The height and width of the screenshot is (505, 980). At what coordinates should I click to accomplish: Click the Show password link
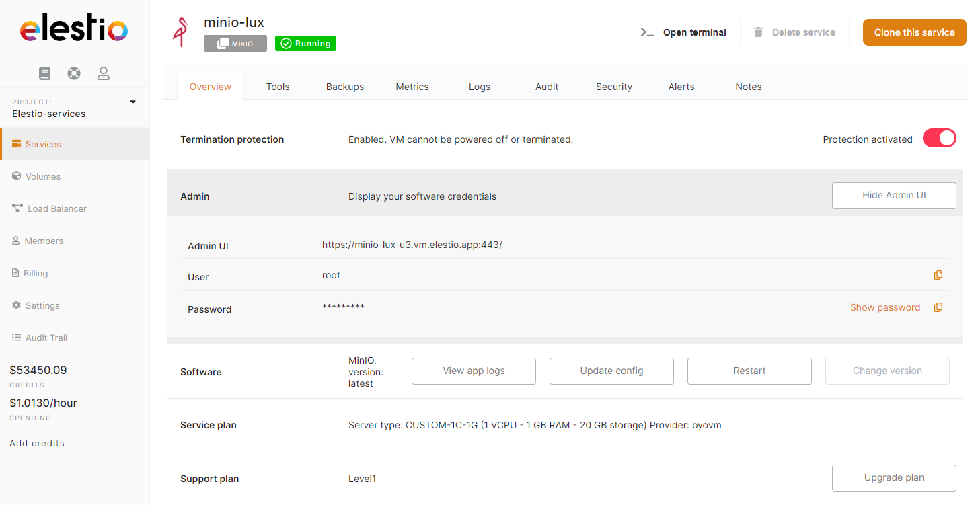[885, 307]
